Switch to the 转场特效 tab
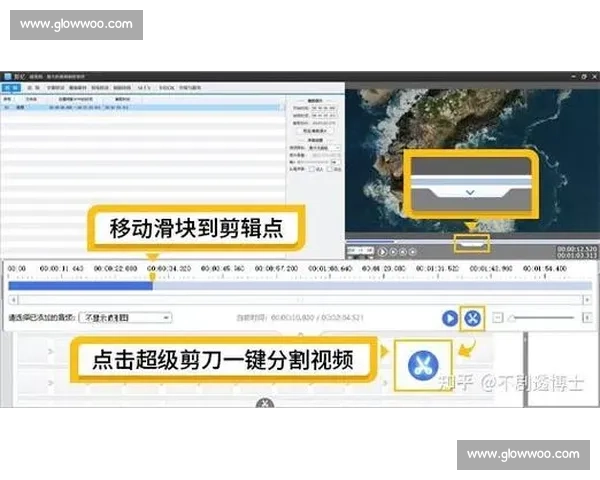 point(100,88)
